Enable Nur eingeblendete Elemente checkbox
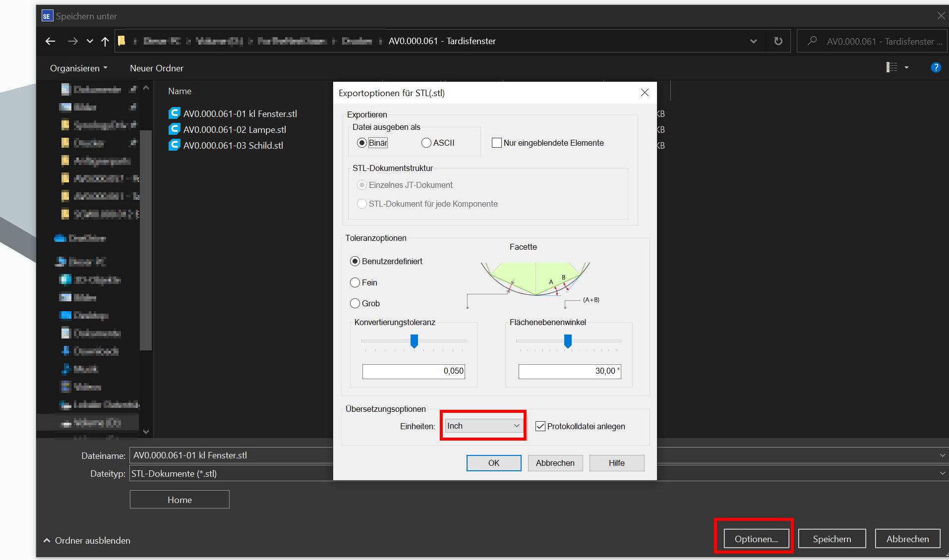Viewport: 949px width, 560px height. [497, 143]
